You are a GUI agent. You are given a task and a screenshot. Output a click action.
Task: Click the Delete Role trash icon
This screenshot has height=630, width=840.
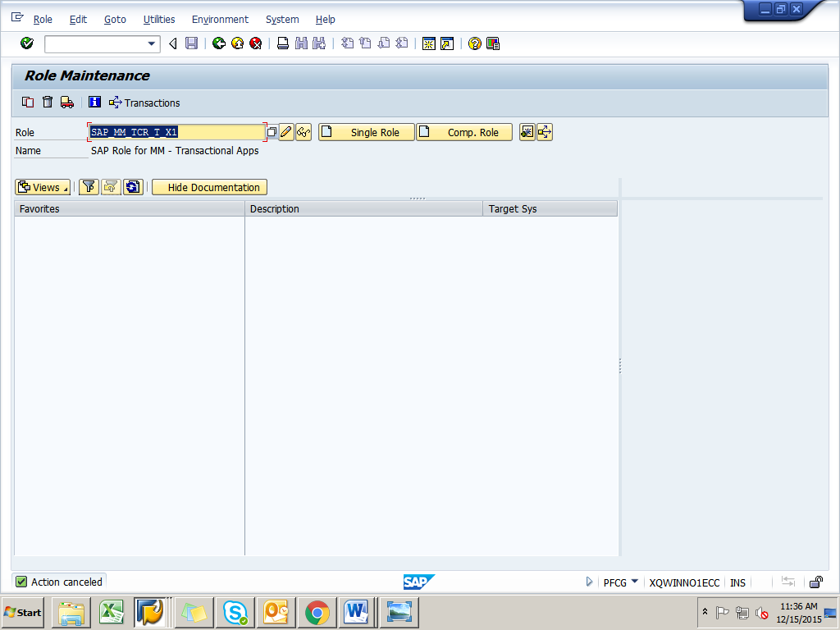point(48,103)
